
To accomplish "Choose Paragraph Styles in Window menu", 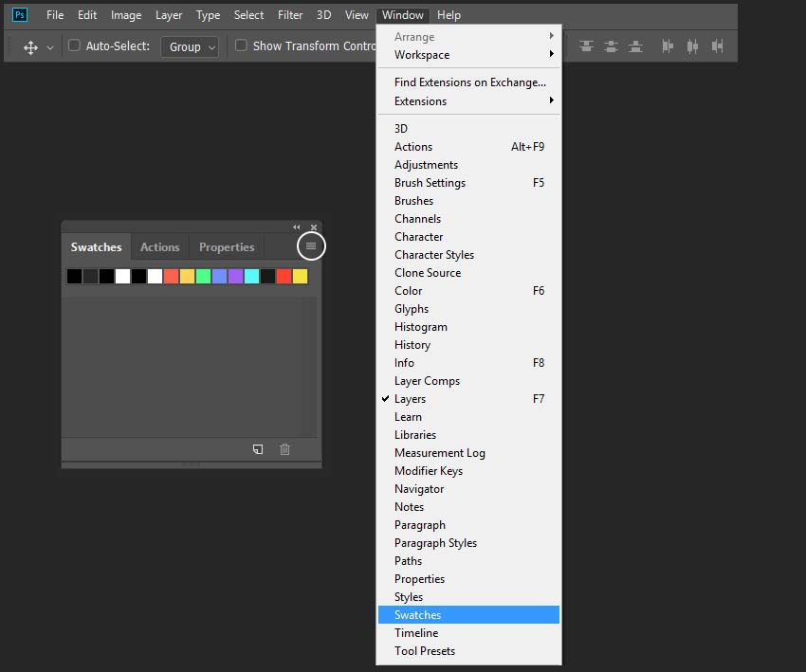I will [468, 542].
